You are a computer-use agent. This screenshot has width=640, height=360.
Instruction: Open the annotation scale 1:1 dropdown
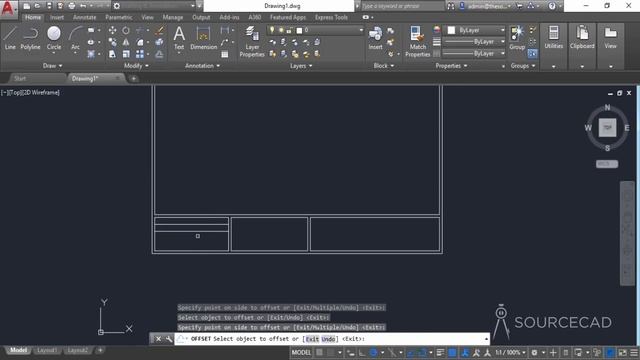[509, 352]
